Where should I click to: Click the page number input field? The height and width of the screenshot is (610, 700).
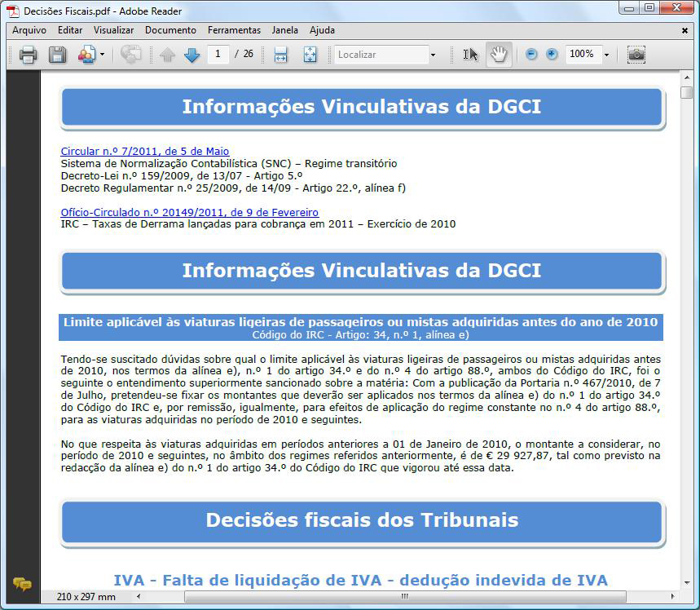(218, 54)
